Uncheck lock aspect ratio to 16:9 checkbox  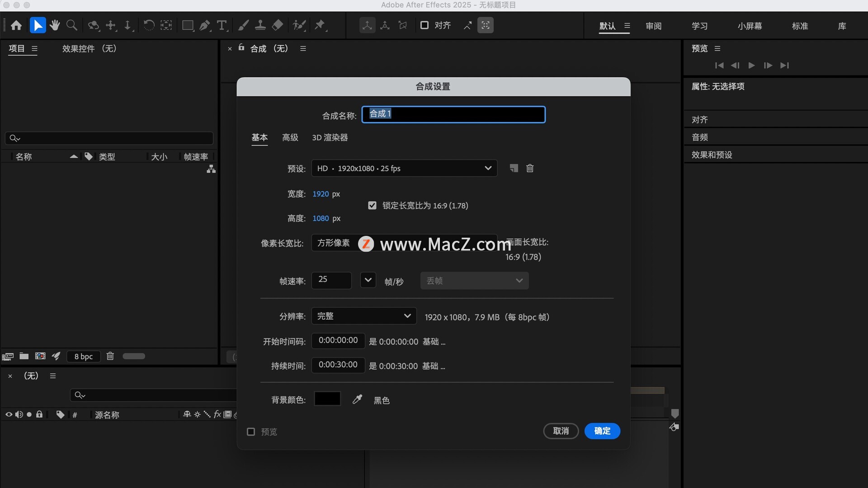pyautogui.click(x=372, y=206)
